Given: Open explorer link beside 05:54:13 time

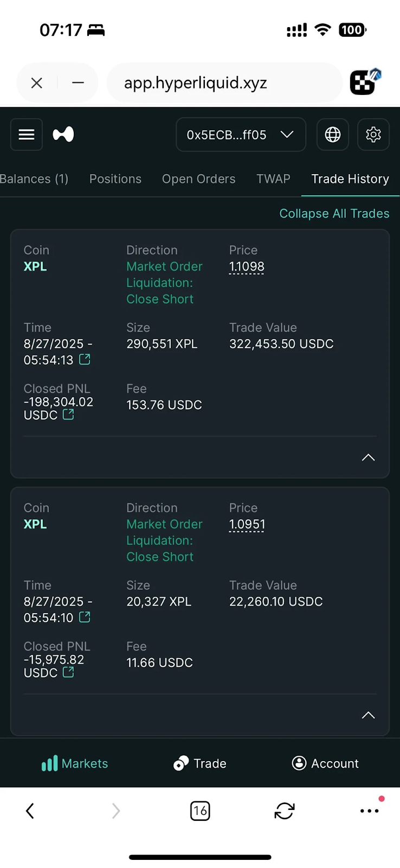Looking at the screenshot, I should (85, 359).
